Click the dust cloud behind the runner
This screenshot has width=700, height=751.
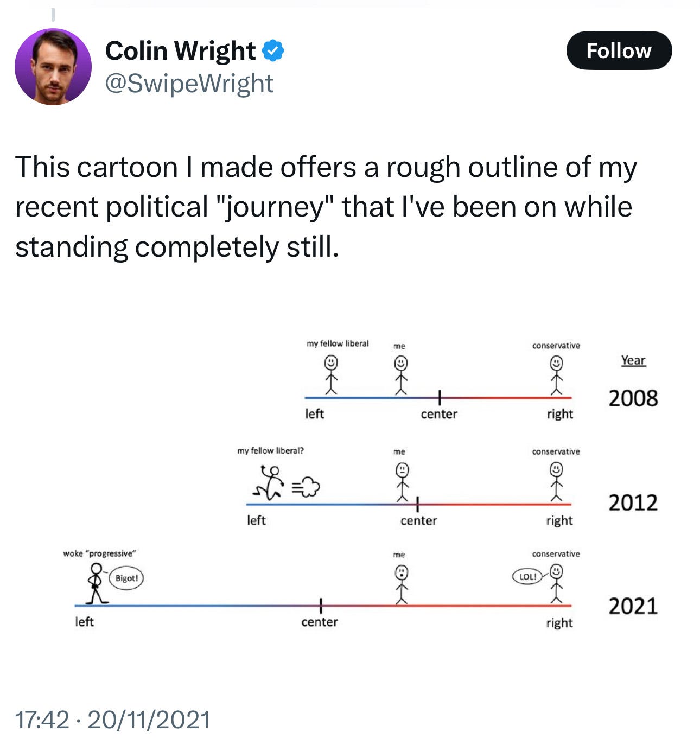[309, 487]
